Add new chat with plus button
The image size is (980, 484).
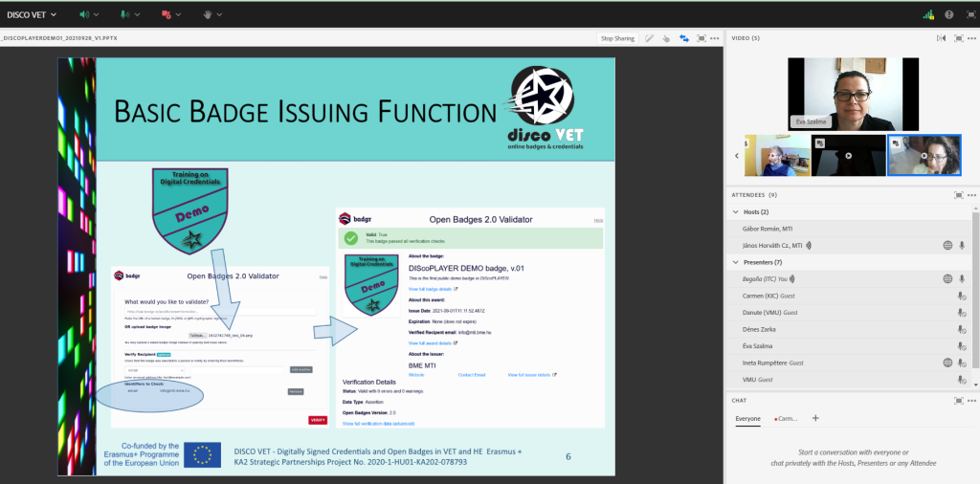[x=815, y=418]
